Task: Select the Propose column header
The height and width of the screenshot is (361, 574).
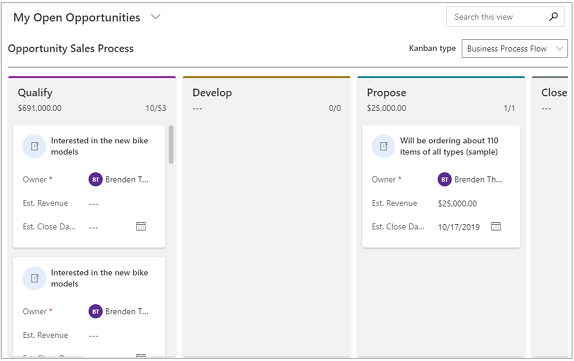Action: pos(387,93)
